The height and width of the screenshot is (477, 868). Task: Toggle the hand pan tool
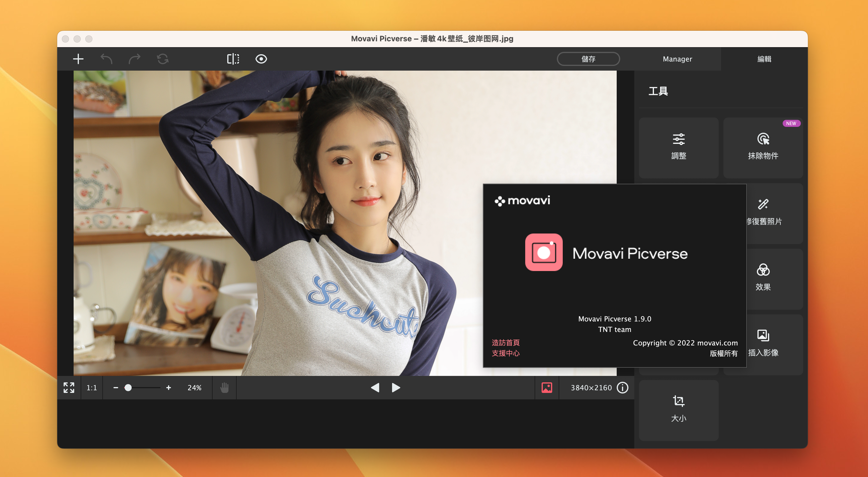(224, 387)
